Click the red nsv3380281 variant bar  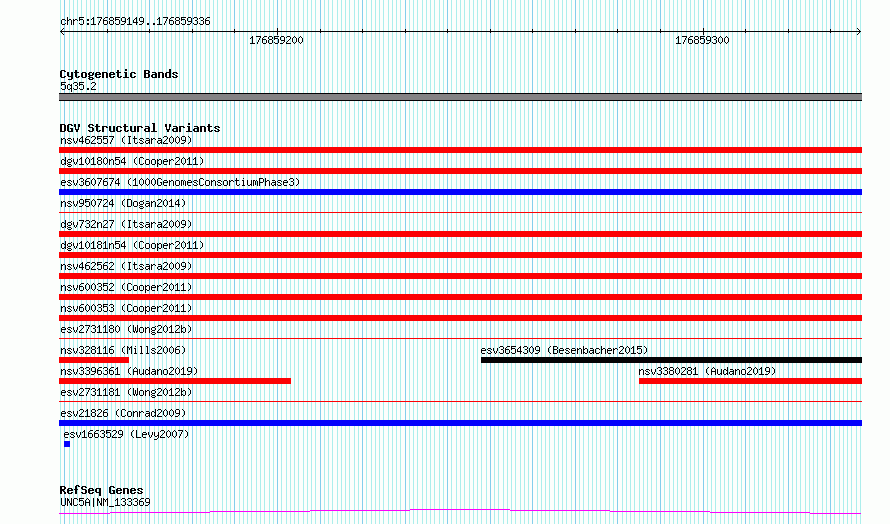click(750, 381)
